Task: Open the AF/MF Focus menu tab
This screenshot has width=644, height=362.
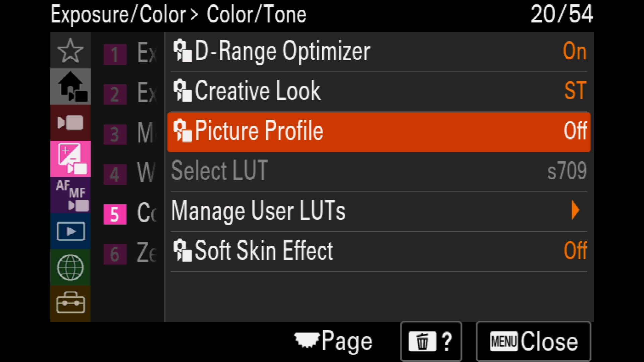Action: coord(70,195)
